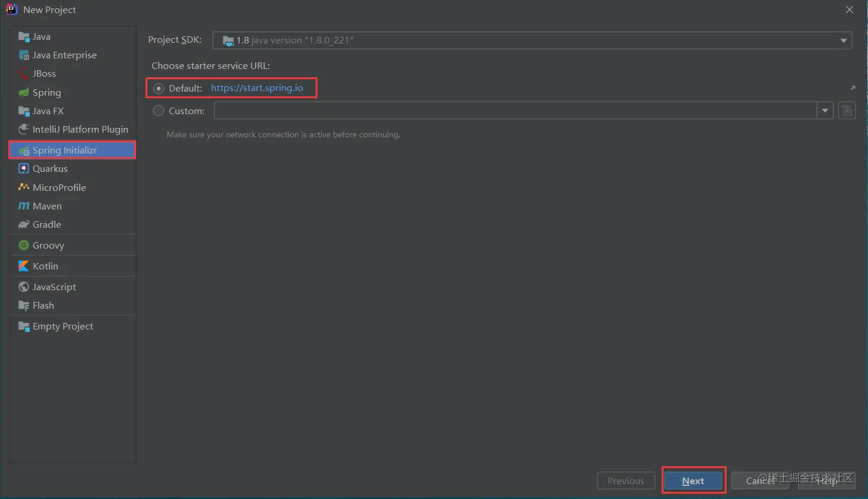Viewport: 868px width, 499px height.
Task: Pick the IntelliJ Platform Plugin icon
Action: (x=24, y=129)
